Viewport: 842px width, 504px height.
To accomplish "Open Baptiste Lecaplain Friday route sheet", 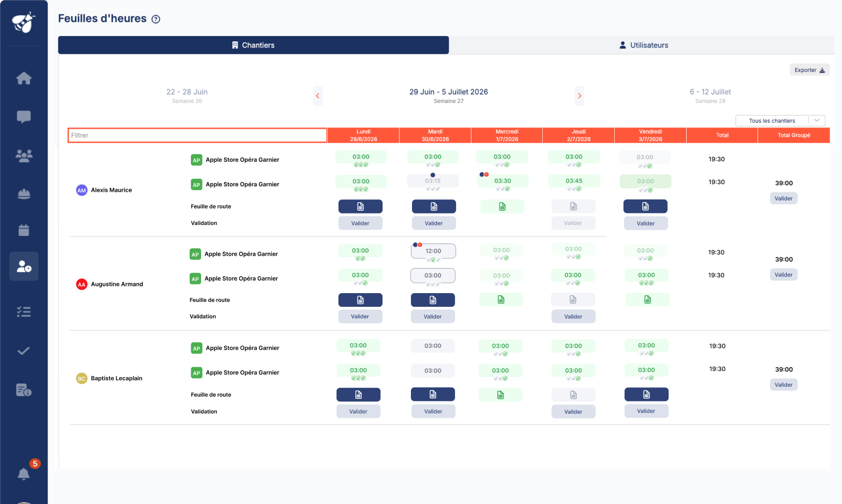I will (x=646, y=394).
